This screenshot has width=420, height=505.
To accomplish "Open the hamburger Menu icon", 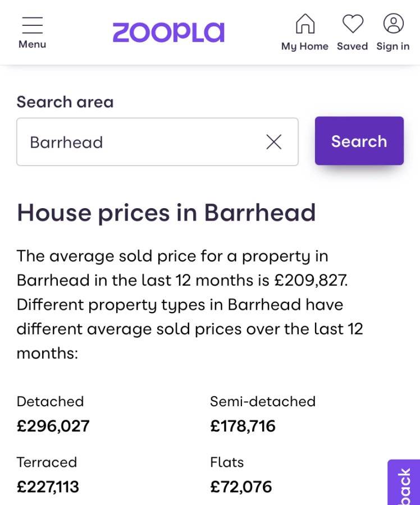I will 32,25.
